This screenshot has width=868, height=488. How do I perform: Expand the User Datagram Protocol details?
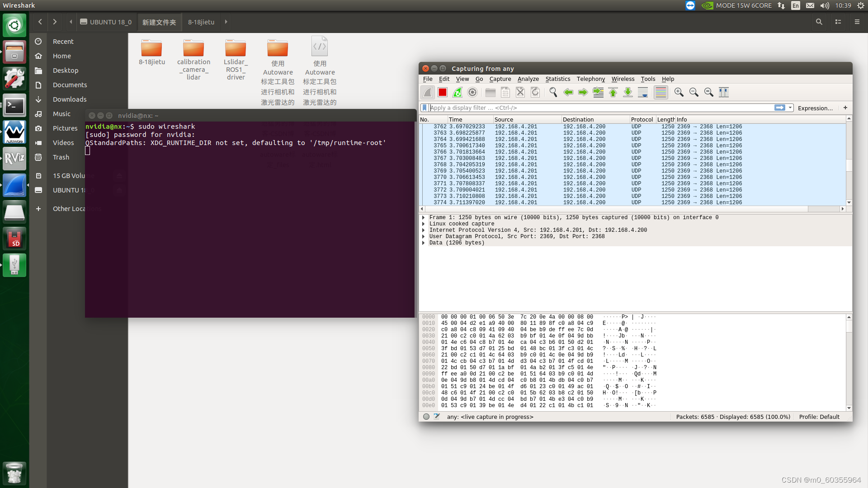click(424, 237)
